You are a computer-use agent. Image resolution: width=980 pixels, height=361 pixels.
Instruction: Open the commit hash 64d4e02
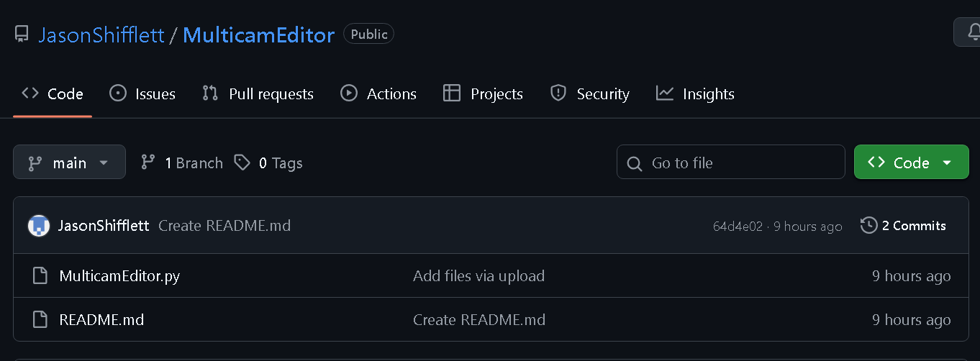click(738, 227)
